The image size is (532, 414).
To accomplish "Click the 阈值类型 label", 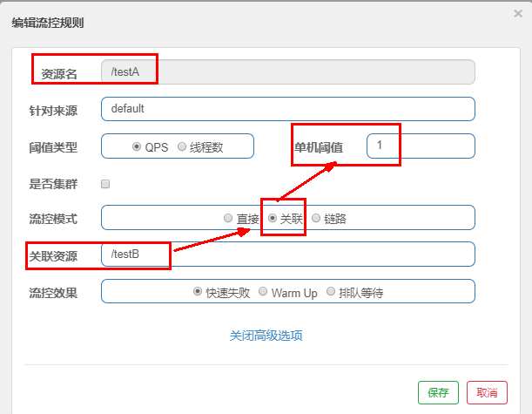I will point(53,148).
